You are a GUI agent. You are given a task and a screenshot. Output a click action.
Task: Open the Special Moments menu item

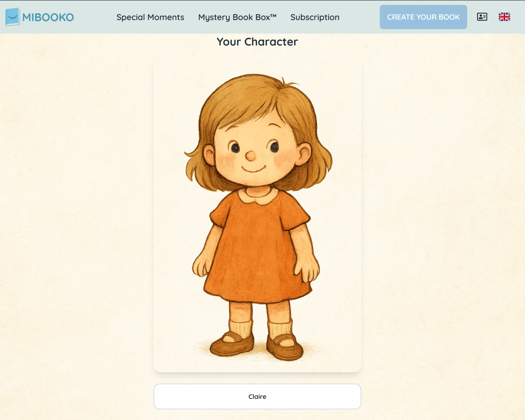point(150,17)
